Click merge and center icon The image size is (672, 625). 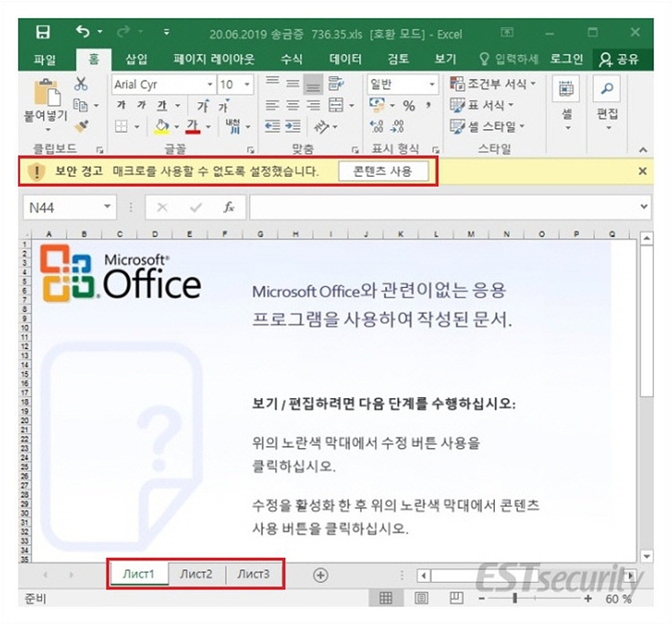336,105
